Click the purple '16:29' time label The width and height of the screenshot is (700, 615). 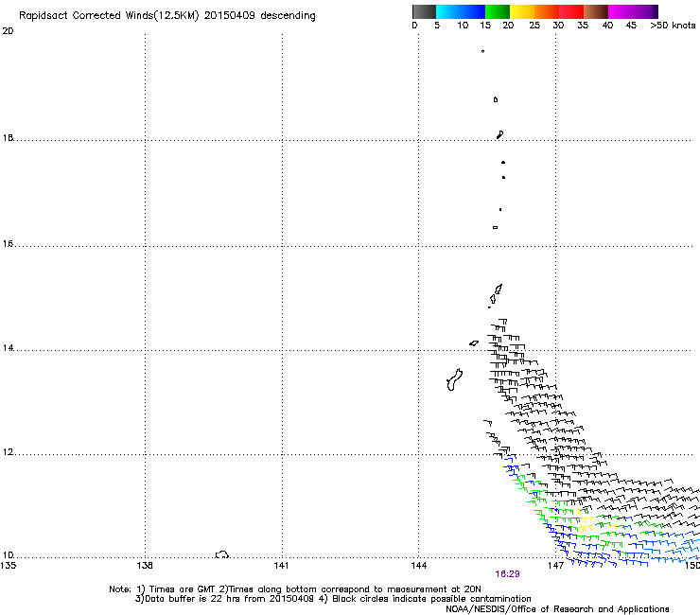(x=507, y=574)
